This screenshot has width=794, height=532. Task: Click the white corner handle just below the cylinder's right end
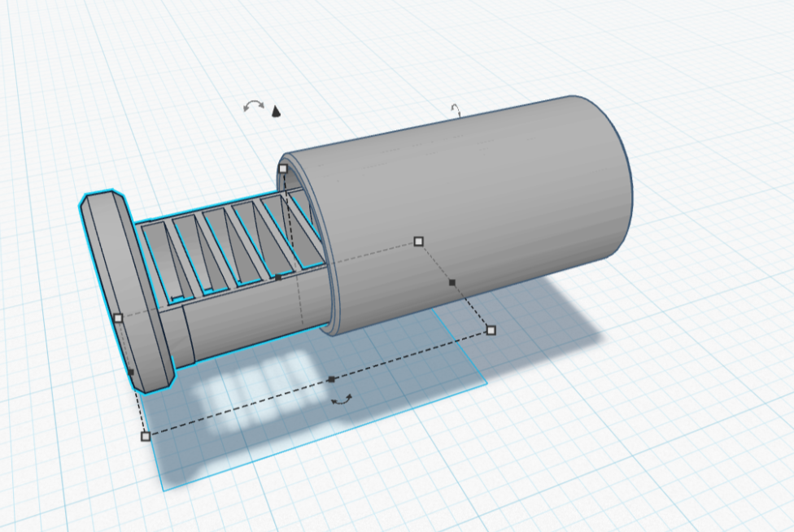click(x=491, y=330)
